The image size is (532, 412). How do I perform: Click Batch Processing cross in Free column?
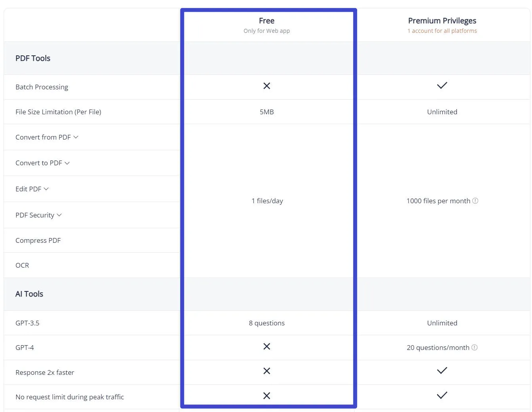coord(267,86)
